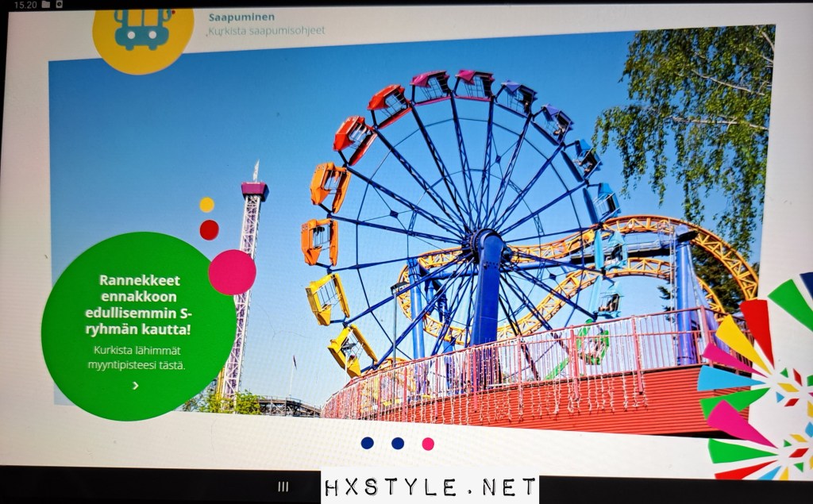Open 'Kurkista lähimmät myyntipisteesi tästä' text
The width and height of the screenshot is (813, 504).
(x=137, y=357)
